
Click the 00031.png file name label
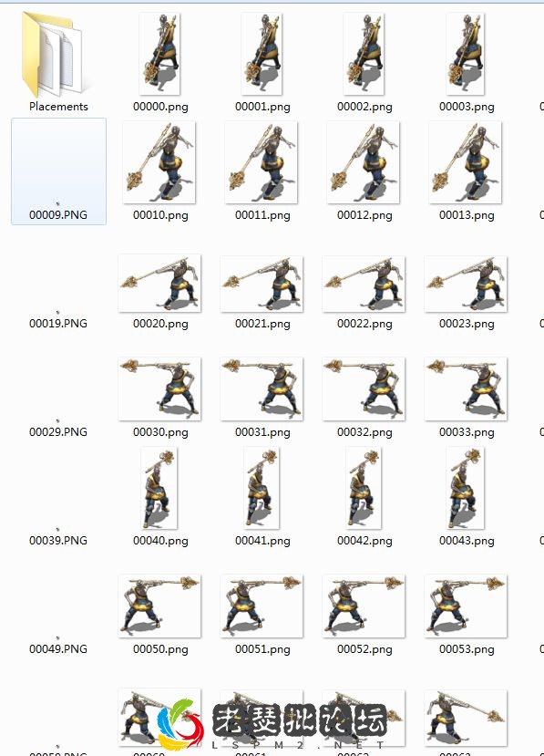coord(262,432)
